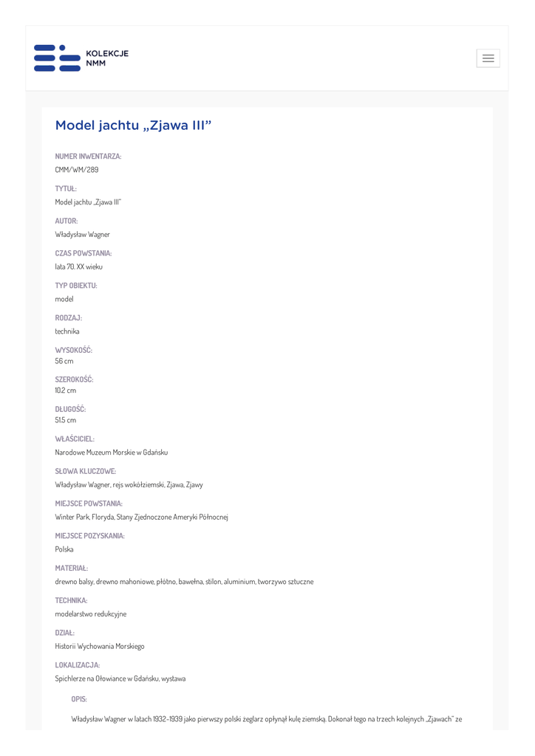The height and width of the screenshot is (756, 535).
Task: Click department Historii Wychowania Morskiego
Action: pyautogui.click(x=100, y=647)
